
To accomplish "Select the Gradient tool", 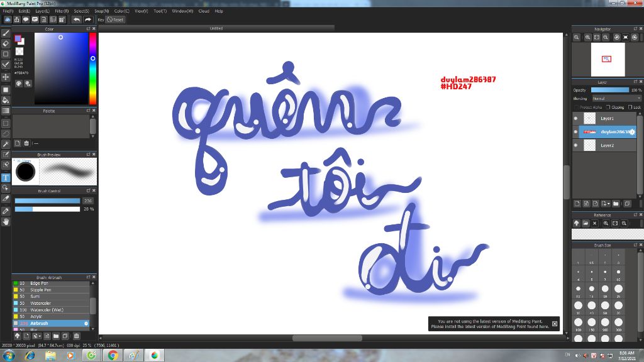I will click(6, 111).
